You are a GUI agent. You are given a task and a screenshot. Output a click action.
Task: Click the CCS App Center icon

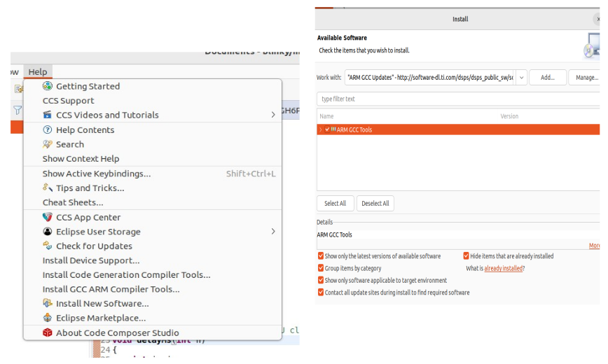click(x=48, y=218)
